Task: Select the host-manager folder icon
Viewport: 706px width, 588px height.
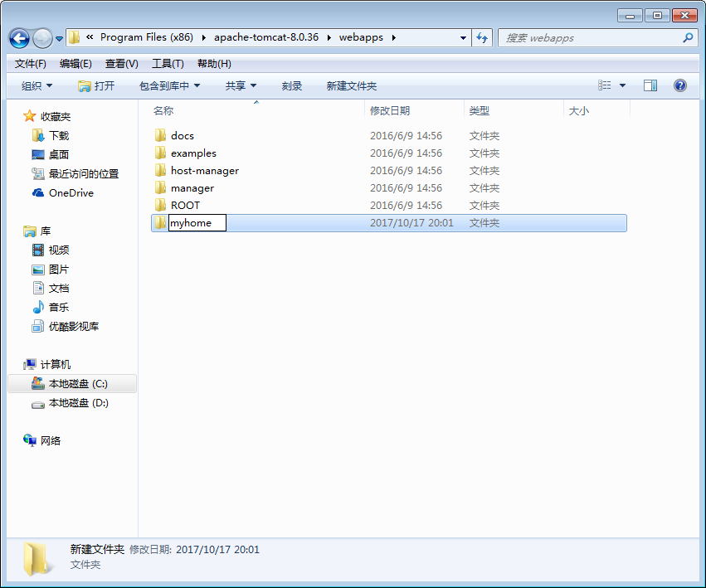Action: (160, 170)
